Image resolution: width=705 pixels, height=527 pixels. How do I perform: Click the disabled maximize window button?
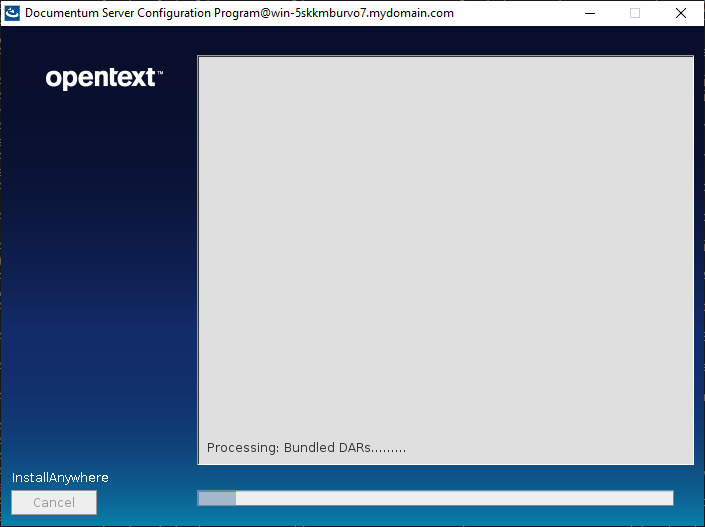tap(635, 13)
